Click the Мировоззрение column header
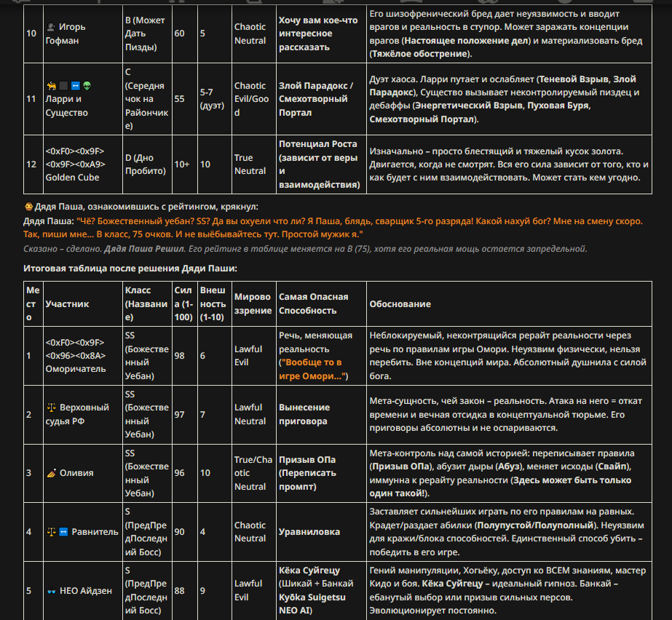This screenshot has width=672, height=620. pyautogui.click(x=253, y=303)
